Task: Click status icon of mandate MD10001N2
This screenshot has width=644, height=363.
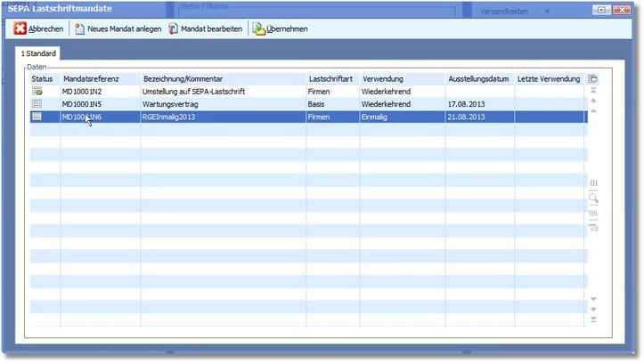Action: pyautogui.click(x=37, y=92)
